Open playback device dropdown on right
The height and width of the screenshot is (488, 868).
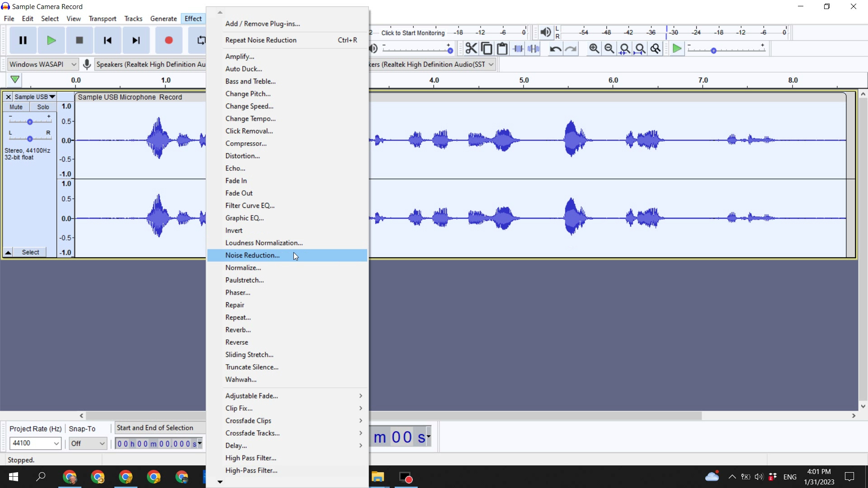tap(433, 64)
